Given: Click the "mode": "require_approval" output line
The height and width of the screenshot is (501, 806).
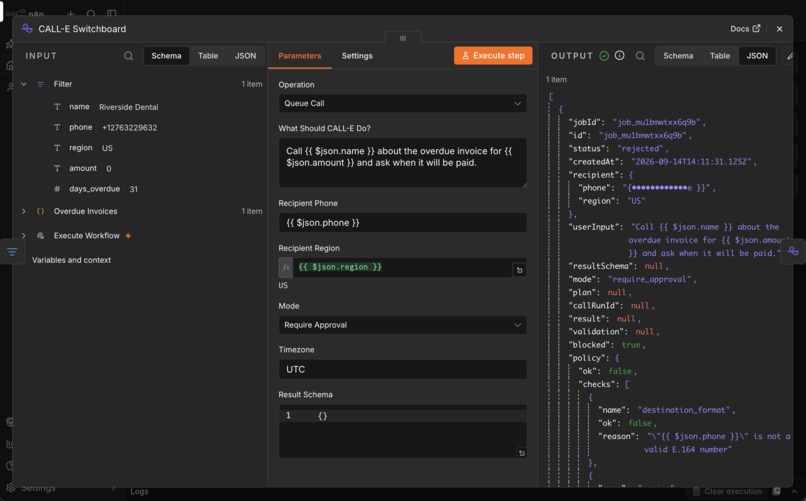Looking at the screenshot, I should 632,279.
